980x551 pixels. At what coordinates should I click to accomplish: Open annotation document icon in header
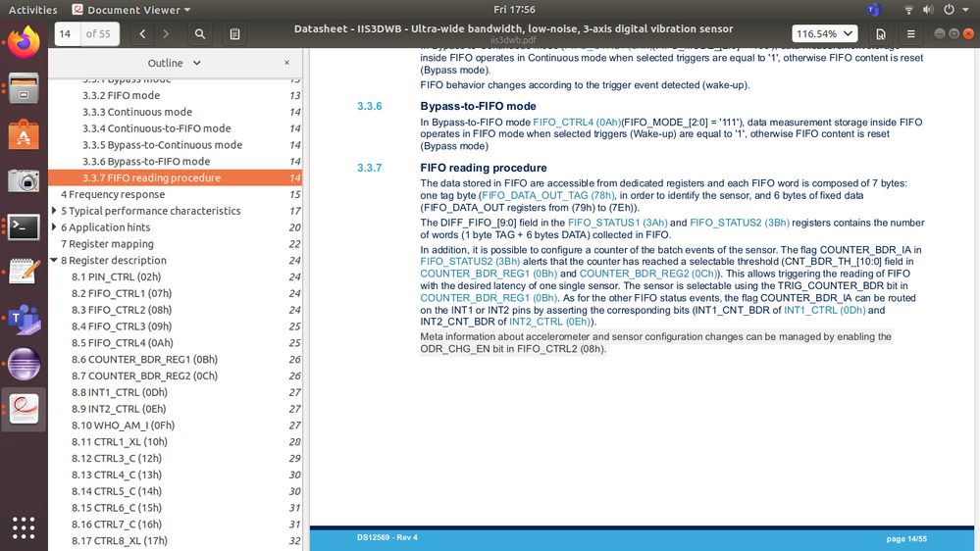[x=881, y=33]
